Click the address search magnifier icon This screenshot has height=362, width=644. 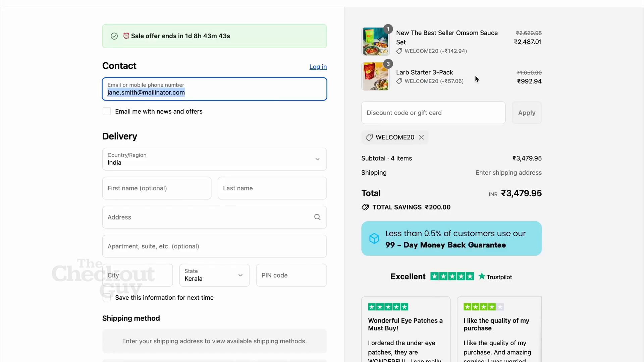(317, 217)
